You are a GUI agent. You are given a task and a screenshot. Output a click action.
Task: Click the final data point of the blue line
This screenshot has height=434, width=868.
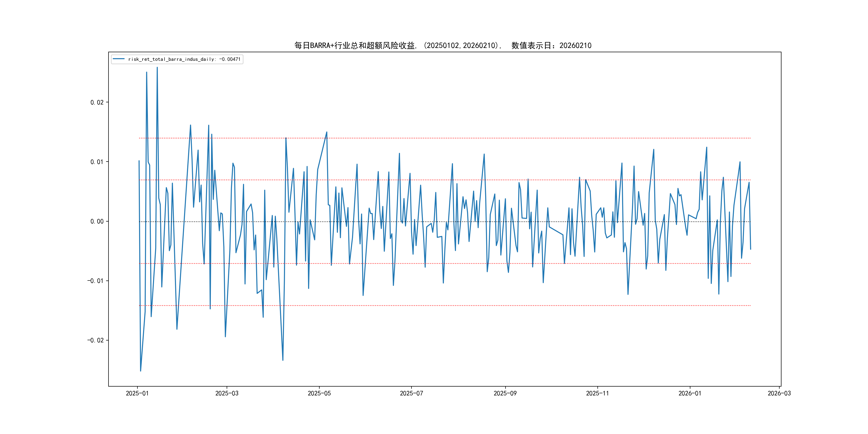point(750,249)
